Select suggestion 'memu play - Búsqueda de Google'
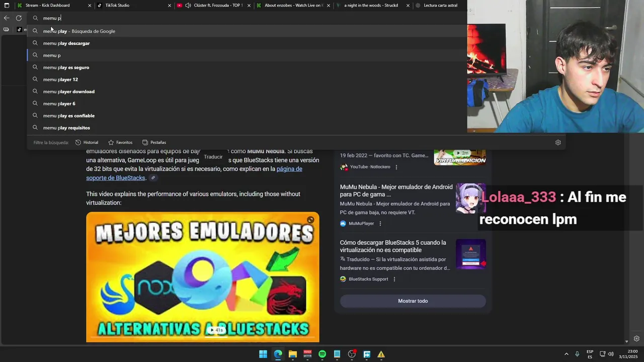The image size is (644, 362). click(x=247, y=31)
